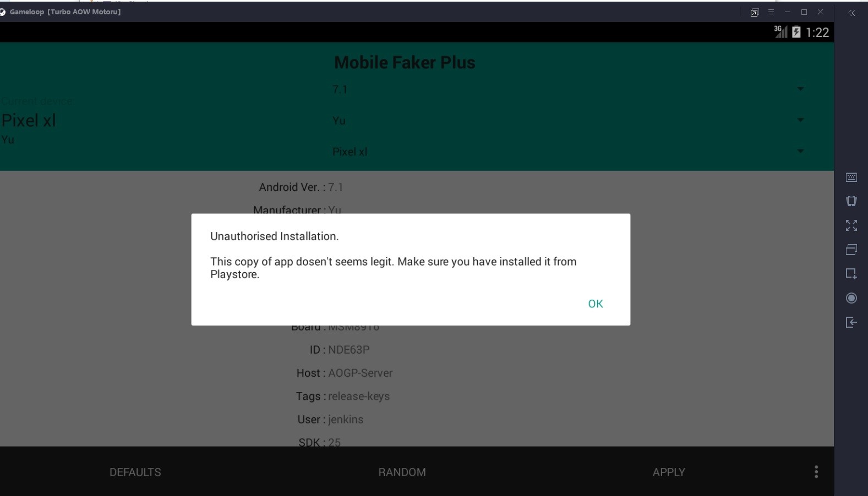Click the DEFAULTS button
This screenshot has width=868, height=496.
135,472
